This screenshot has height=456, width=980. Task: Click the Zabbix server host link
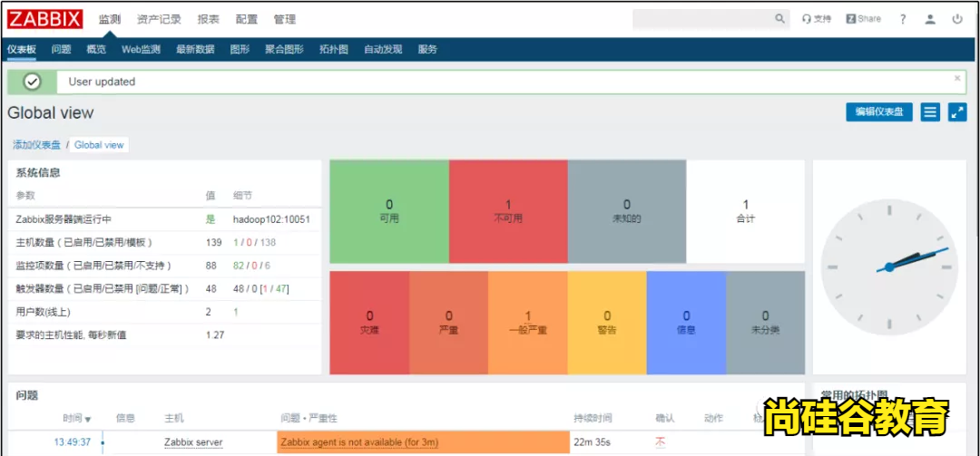(193, 442)
